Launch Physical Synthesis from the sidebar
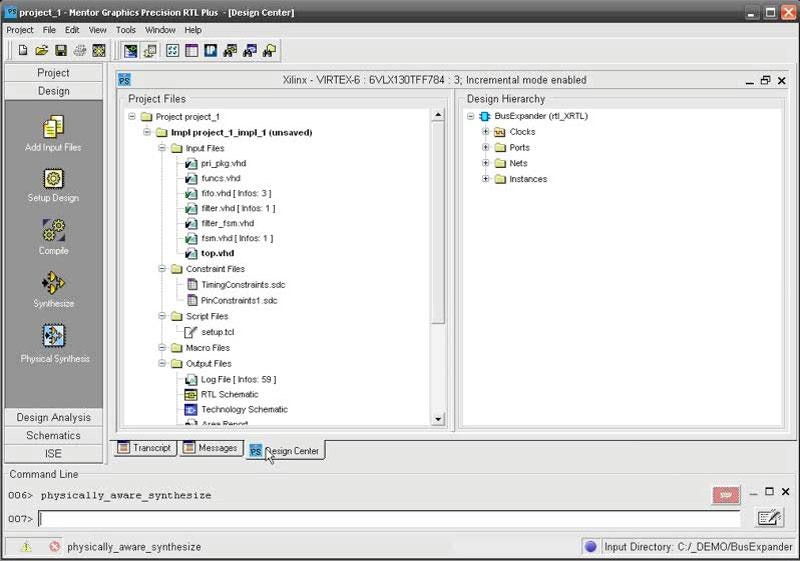The height and width of the screenshot is (561, 800). [54, 336]
